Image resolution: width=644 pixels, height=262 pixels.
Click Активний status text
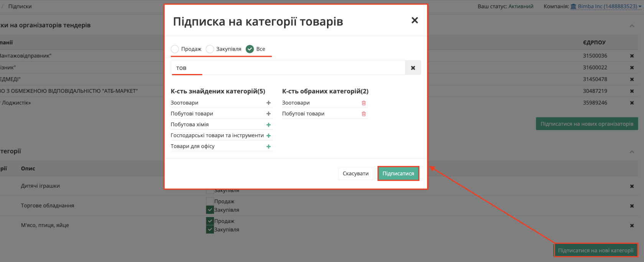click(x=521, y=7)
